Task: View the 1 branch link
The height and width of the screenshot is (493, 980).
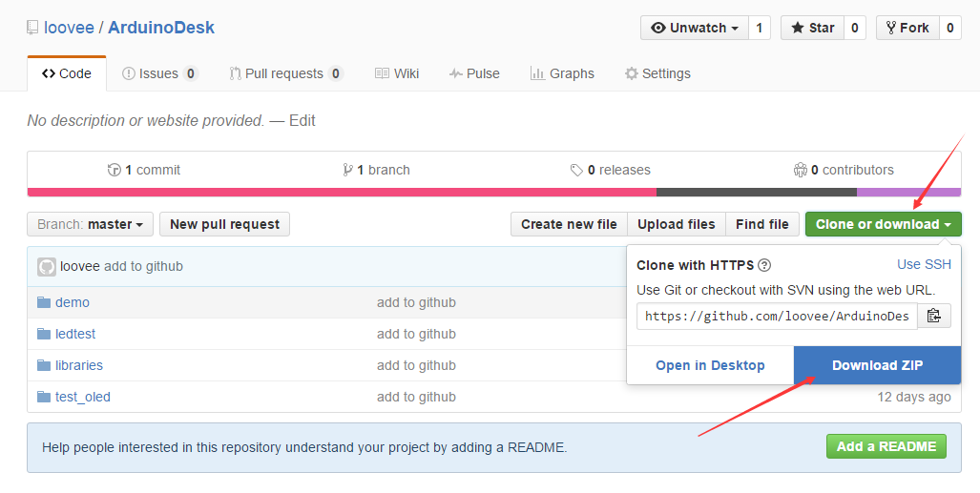Action: pyautogui.click(x=377, y=170)
